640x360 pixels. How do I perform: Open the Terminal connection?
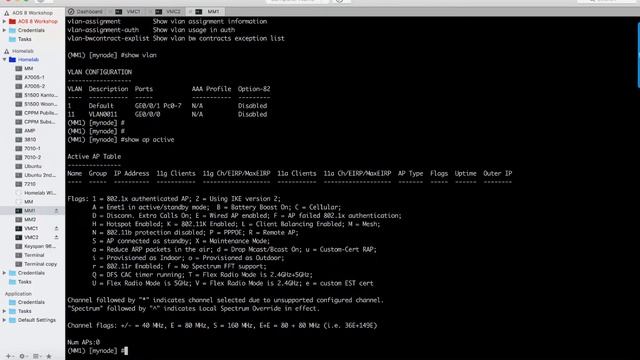coord(34,255)
